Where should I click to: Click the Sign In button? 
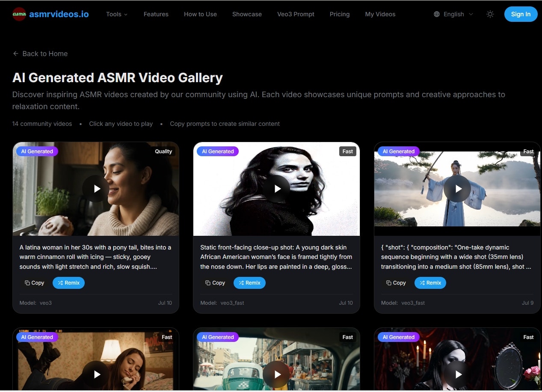point(521,14)
